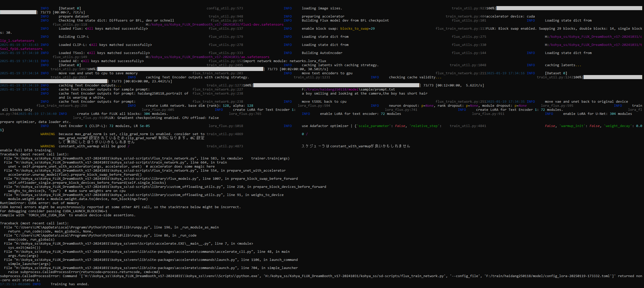Click the caching latents 30.50it/s progress bar

[180, 69]
